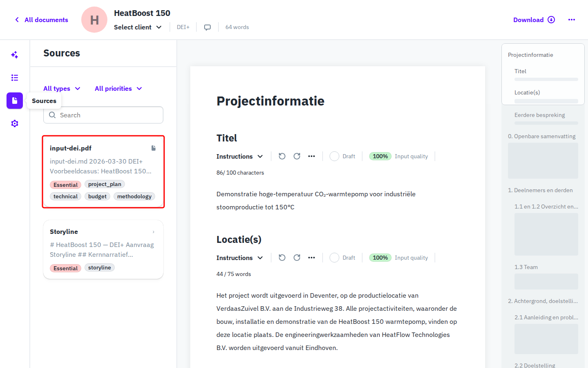Click the H avatar for HeatBoost 150
Screen dimensions: 588x368
[x=94, y=20]
